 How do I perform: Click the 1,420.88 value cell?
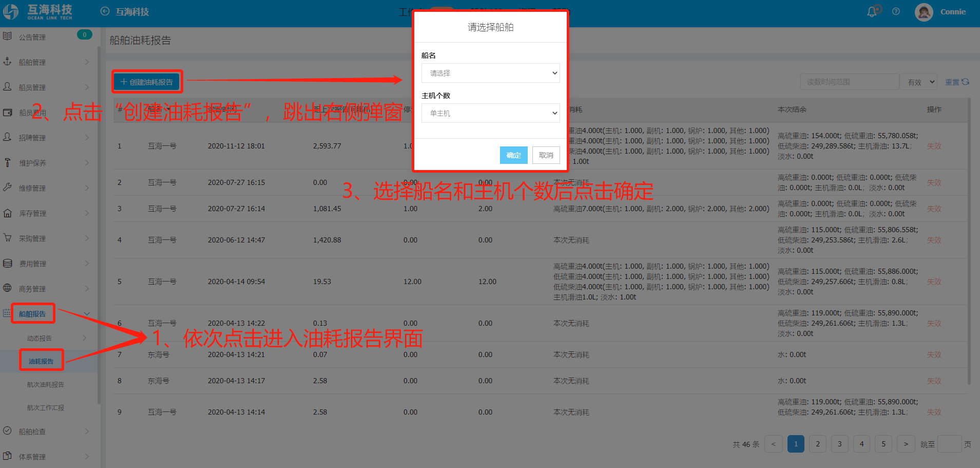327,240
